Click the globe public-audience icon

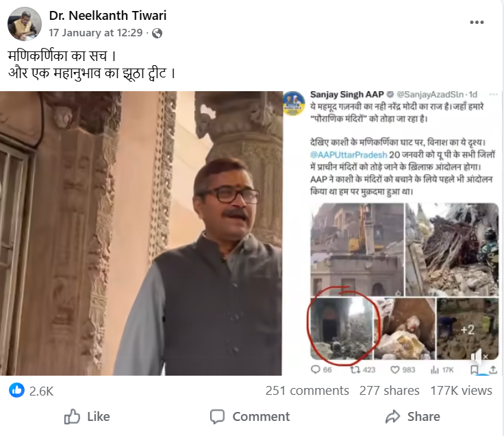tap(157, 32)
